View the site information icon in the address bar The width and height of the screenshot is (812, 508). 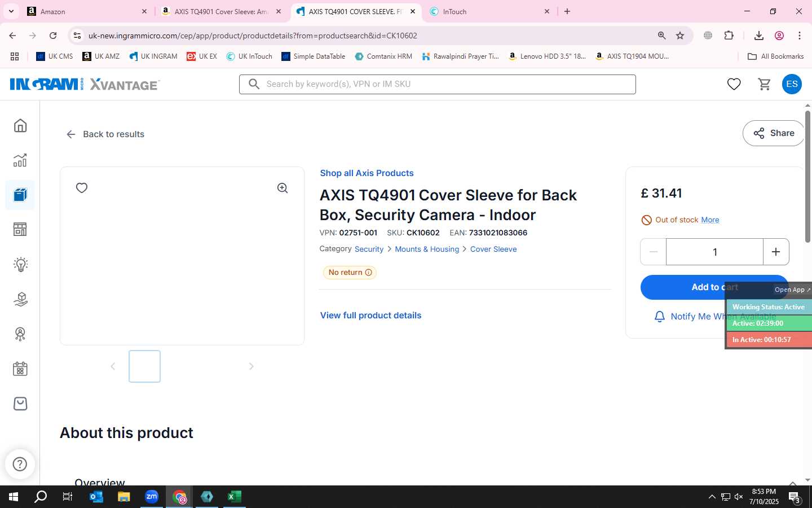(x=77, y=36)
